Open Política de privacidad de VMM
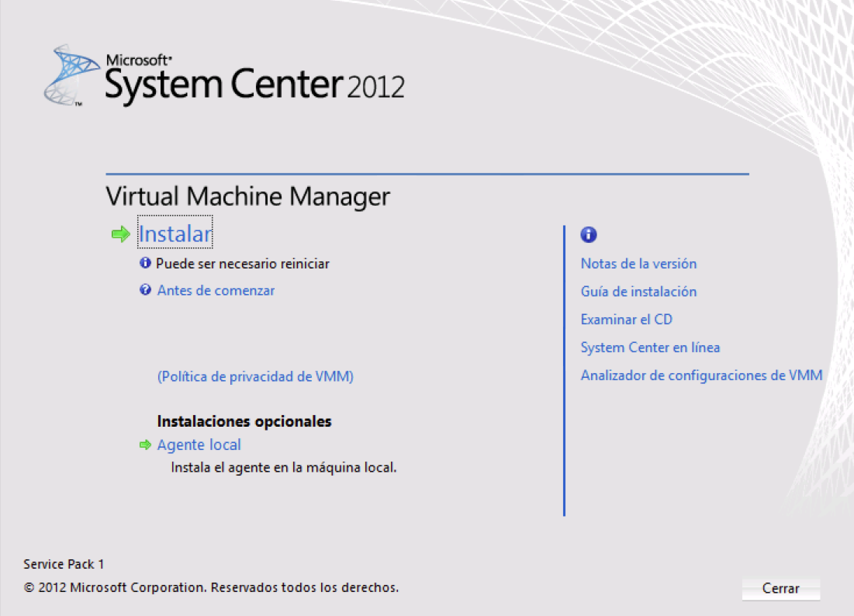Image resolution: width=854 pixels, height=616 pixels. pos(255,377)
